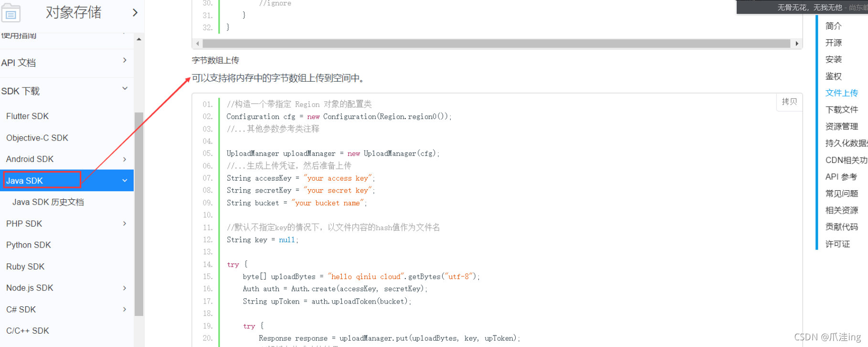The width and height of the screenshot is (868, 347).
Task: Jump to 鉴权 section
Action: 833,76
